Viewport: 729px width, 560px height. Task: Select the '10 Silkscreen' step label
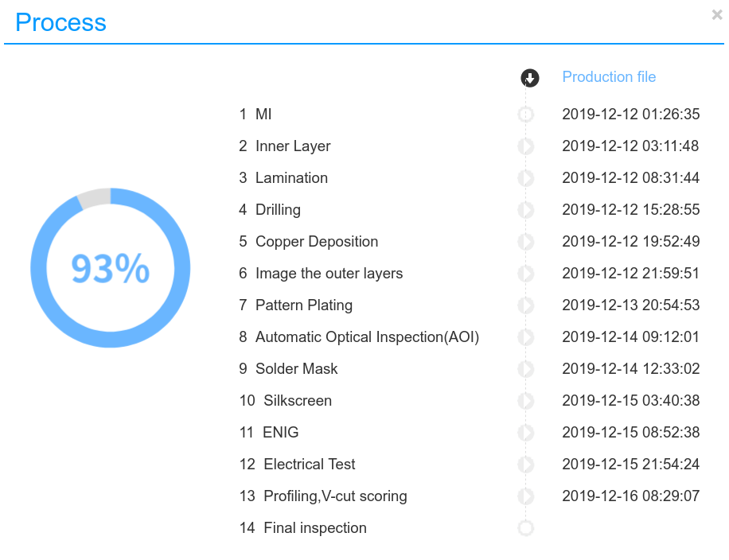pos(286,400)
